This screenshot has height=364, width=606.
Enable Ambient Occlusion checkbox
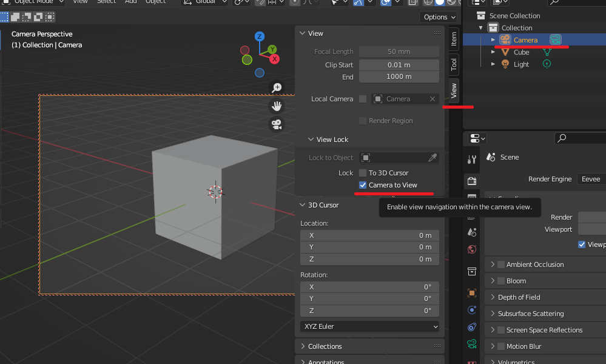501,265
